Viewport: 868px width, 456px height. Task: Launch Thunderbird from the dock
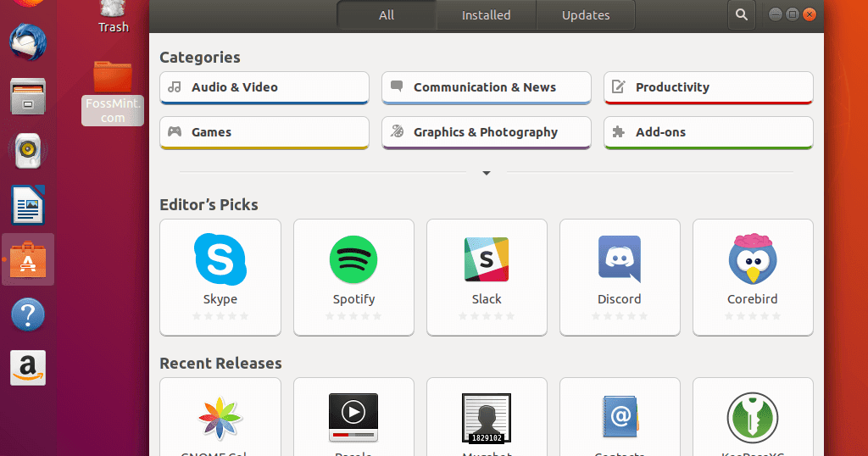click(x=28, y=42)
